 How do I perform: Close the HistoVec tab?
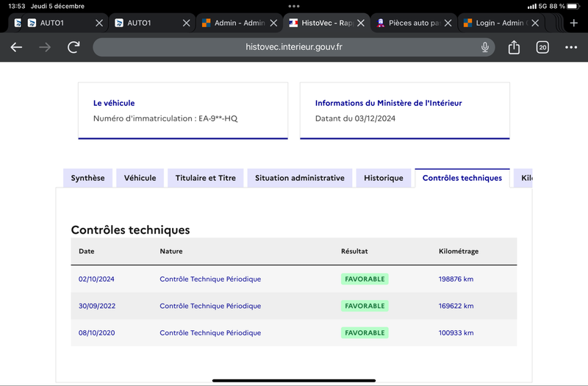click(x=361, y=23)
